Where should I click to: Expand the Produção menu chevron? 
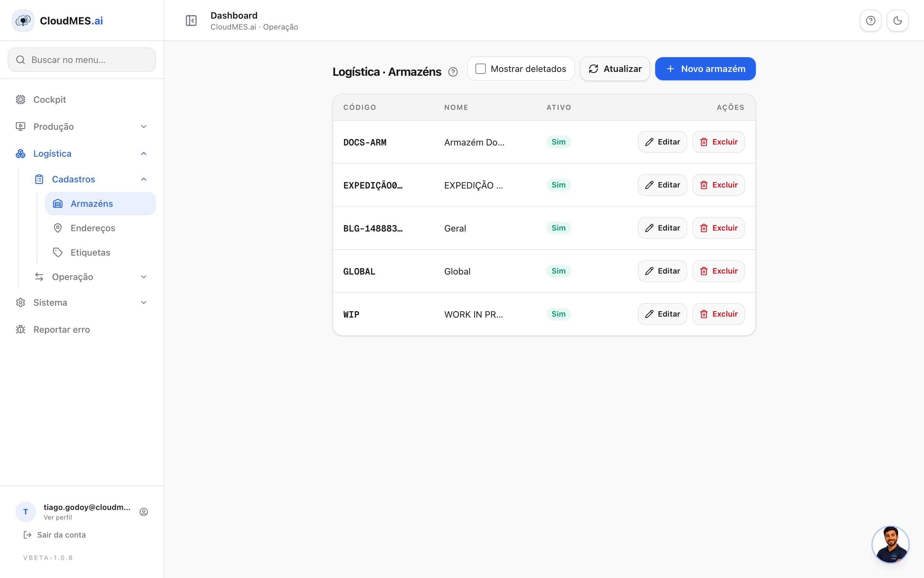(x=143, y=127)
